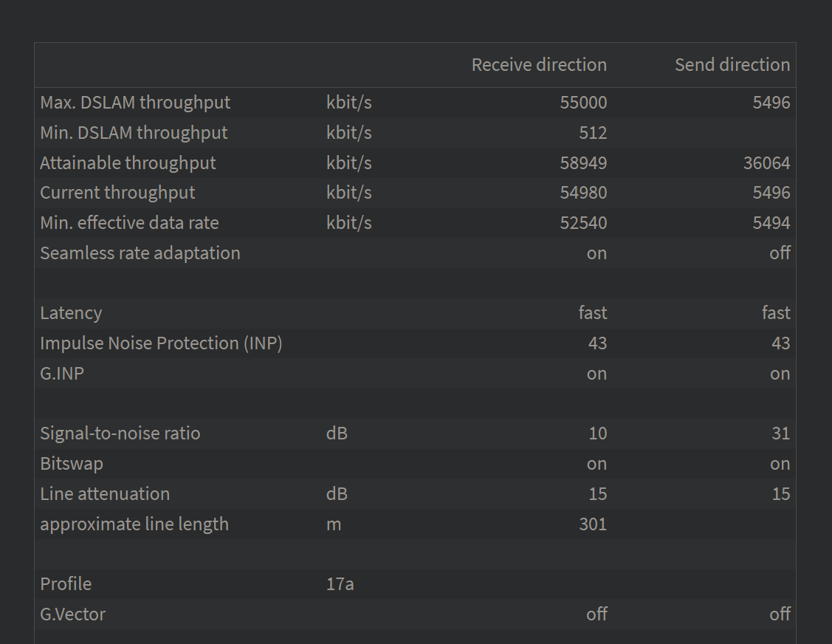Click the approximate line length value 301
The height and width of the screenshot is (644, 832).
(x=593, y=524)
